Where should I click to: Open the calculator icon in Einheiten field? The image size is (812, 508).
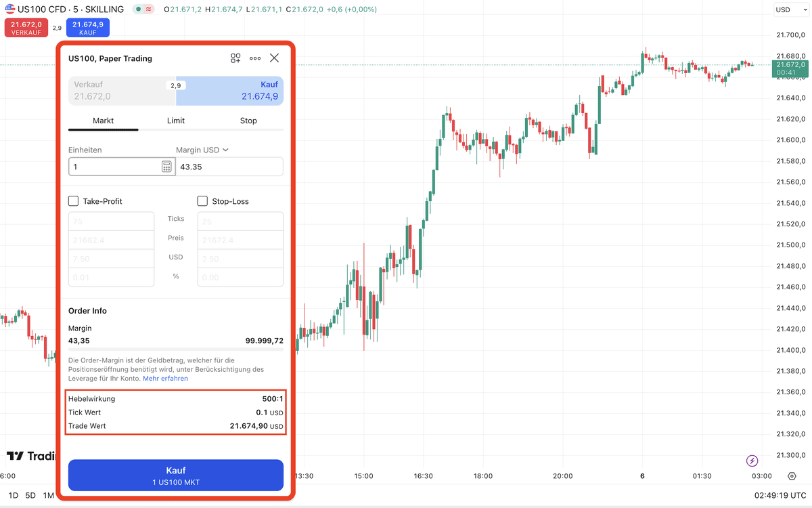[x=166, y=167]
